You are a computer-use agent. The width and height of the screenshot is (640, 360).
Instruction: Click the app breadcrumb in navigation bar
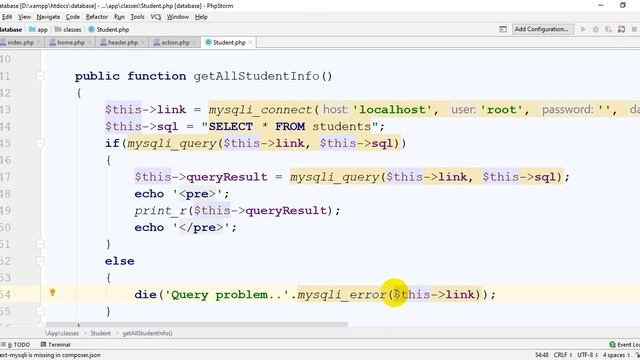click(38, 29)
